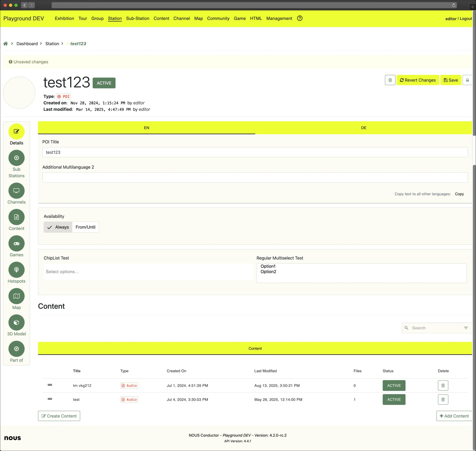Open the Content sidebar section

(16, 220)
